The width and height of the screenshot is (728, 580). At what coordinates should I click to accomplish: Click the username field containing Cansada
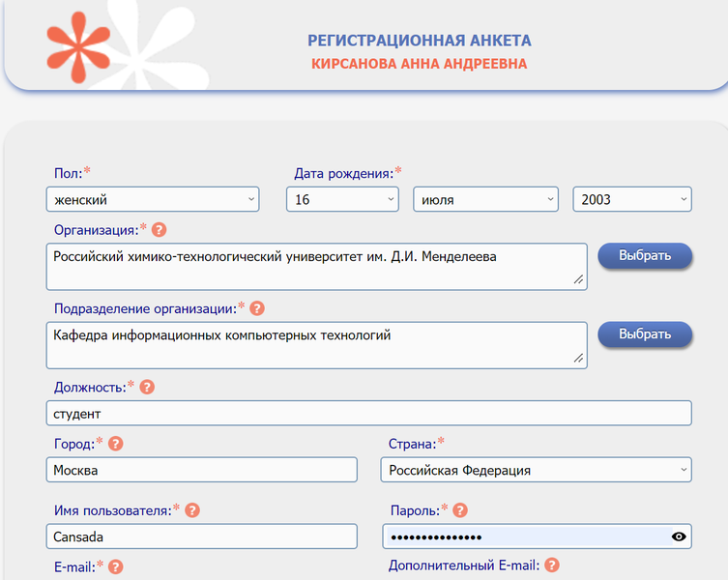click(201, 536)
